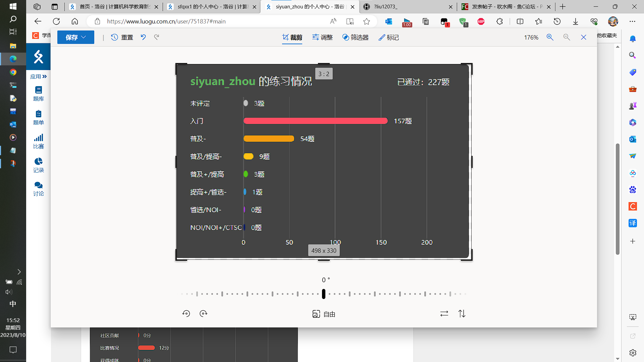Open the Markup (标记) tab
This screenshot has height=362, width=644.
(x=389, y=37)
